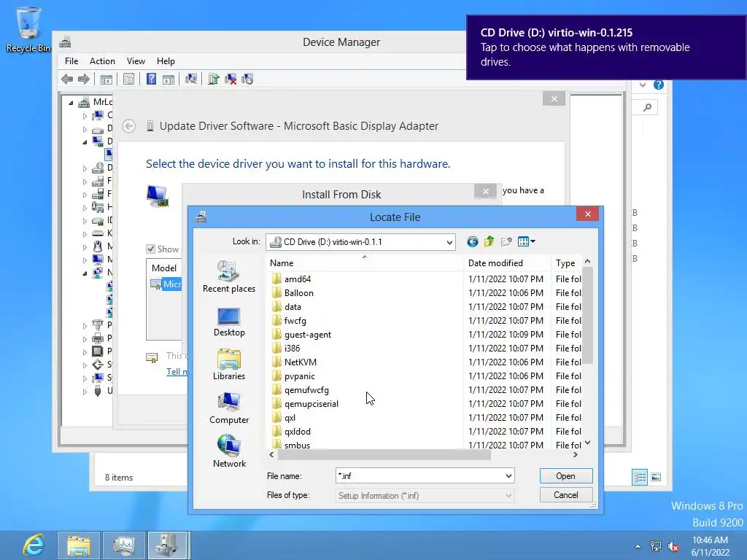The image size is (747, 560).
Task: Sort by the Name column header
Action: click(x=365, y=262)
